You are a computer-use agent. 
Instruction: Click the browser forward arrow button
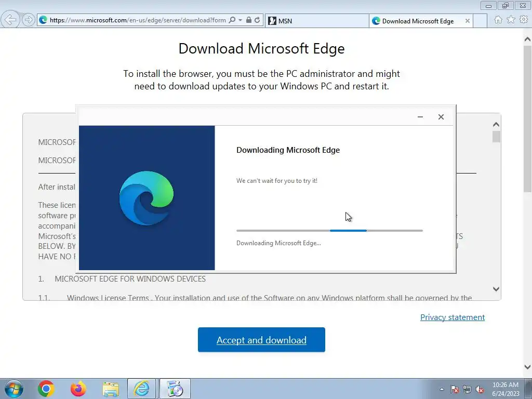pyautogui.click(x=29, y=20)
